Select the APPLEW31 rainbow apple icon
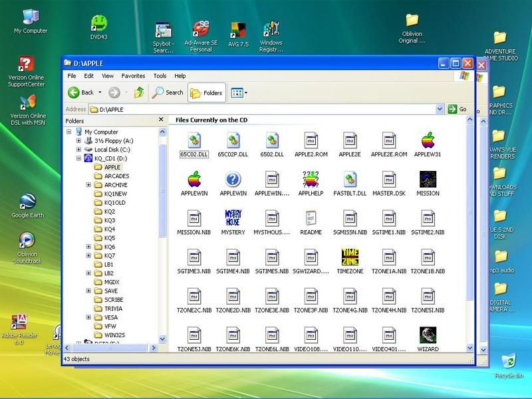 click(x=428, y=140)
